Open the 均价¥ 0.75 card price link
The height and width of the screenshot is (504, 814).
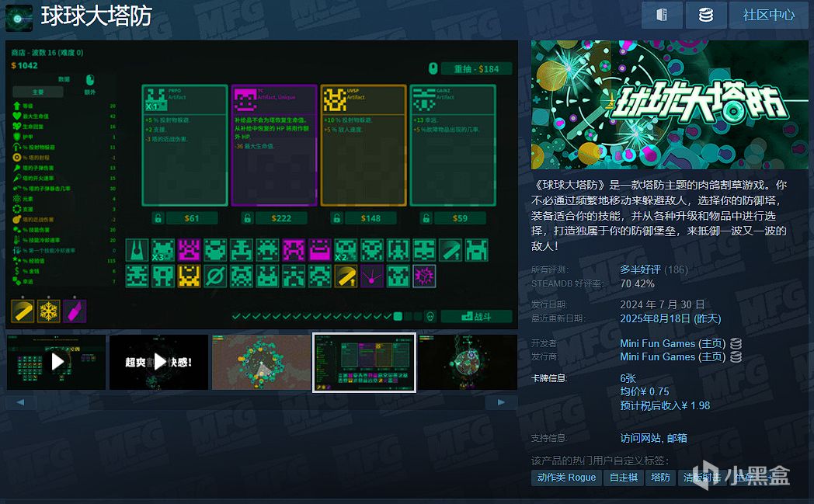pyautogui.click(x=645, y=391)
